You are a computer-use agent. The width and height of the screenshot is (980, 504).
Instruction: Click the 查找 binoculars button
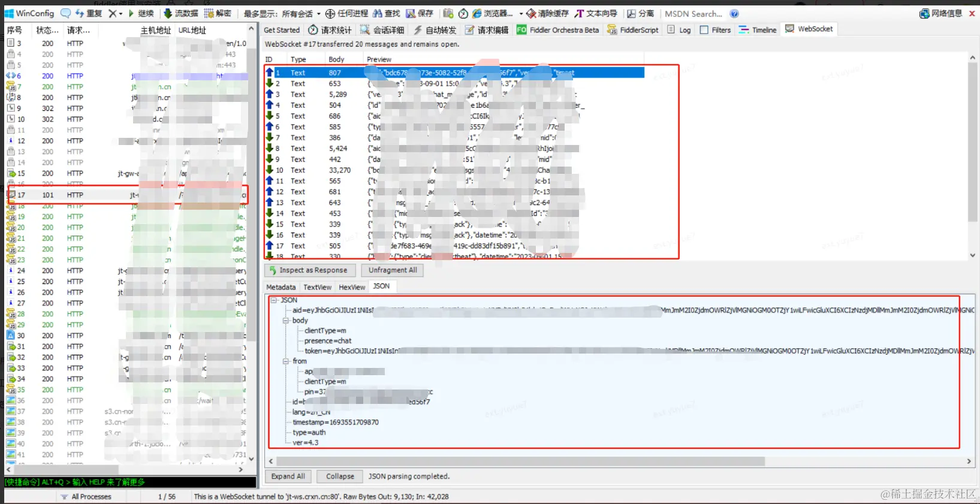386,13
